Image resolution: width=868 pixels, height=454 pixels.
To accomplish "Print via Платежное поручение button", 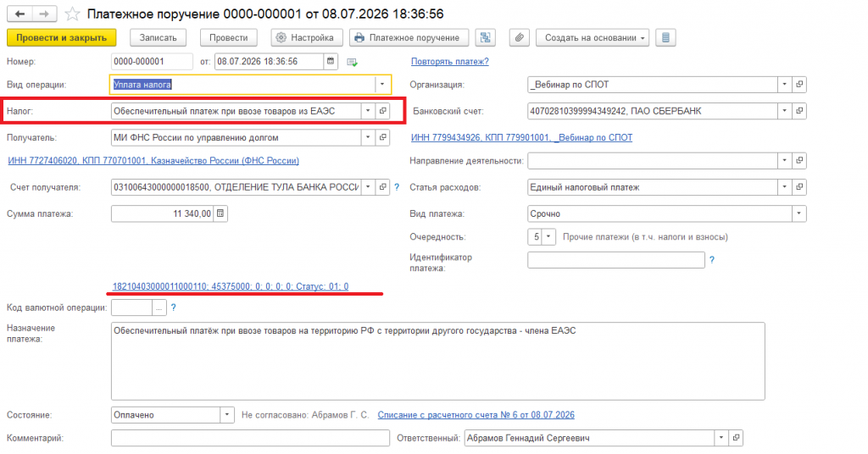I will [x=409, y=37].
